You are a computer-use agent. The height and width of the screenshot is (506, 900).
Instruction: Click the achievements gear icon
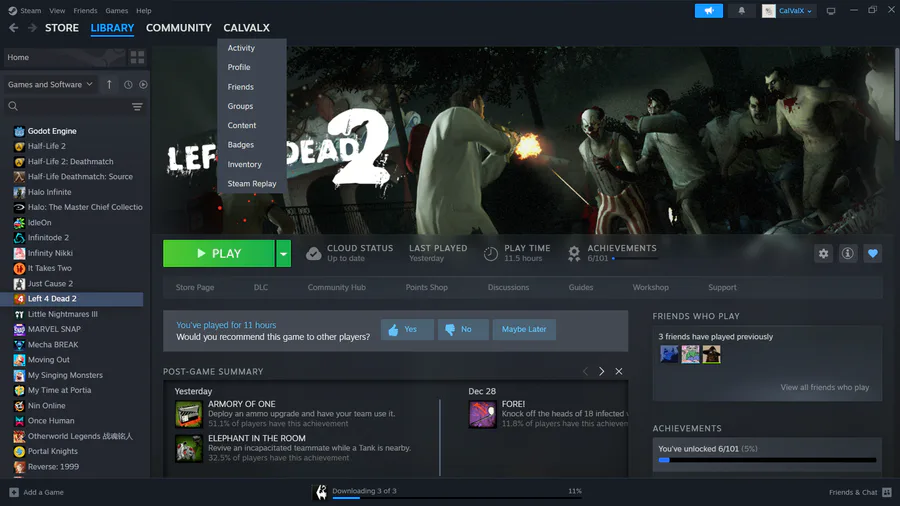pos(574,254)
